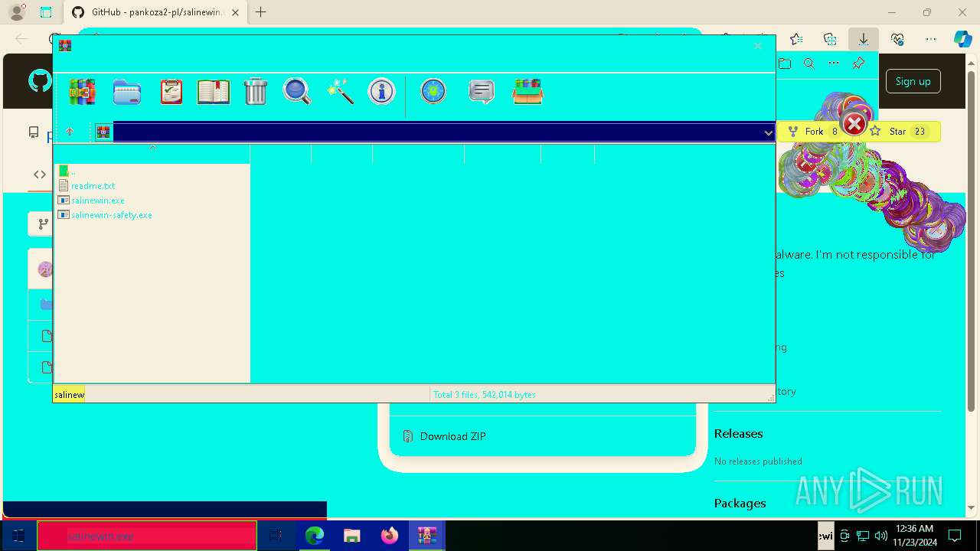
Task: Search downloads with panel magnifier icon
Action: 809,64
